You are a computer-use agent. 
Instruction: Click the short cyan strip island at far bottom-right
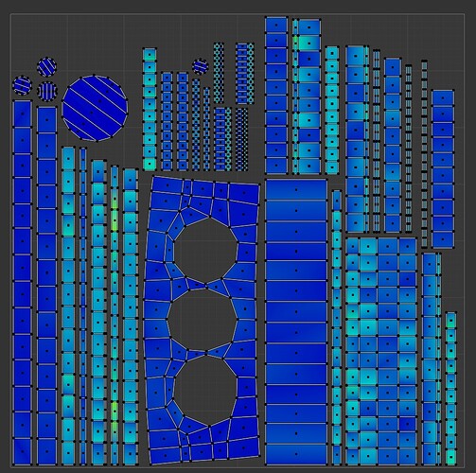click(451, 389)
